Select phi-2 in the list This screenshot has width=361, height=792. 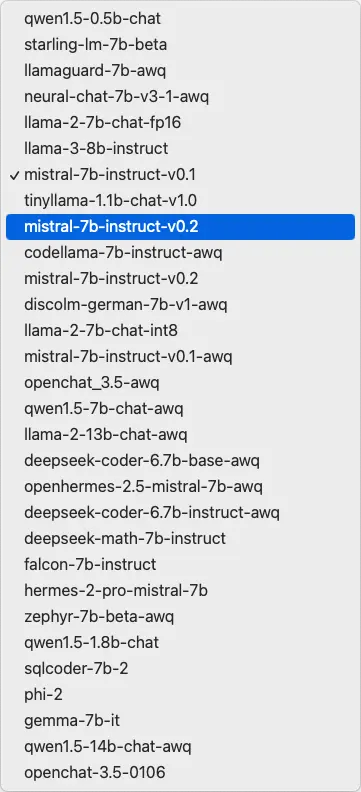(180, 695)
